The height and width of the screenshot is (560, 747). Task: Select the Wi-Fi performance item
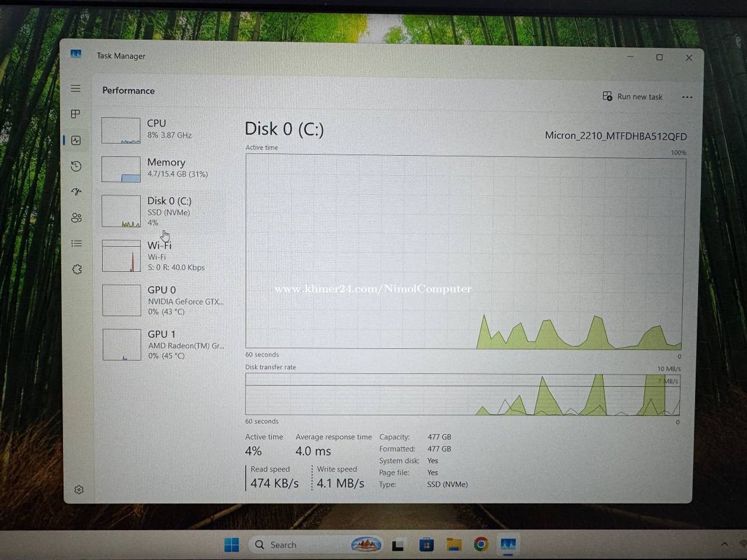(x=163, y=256)
